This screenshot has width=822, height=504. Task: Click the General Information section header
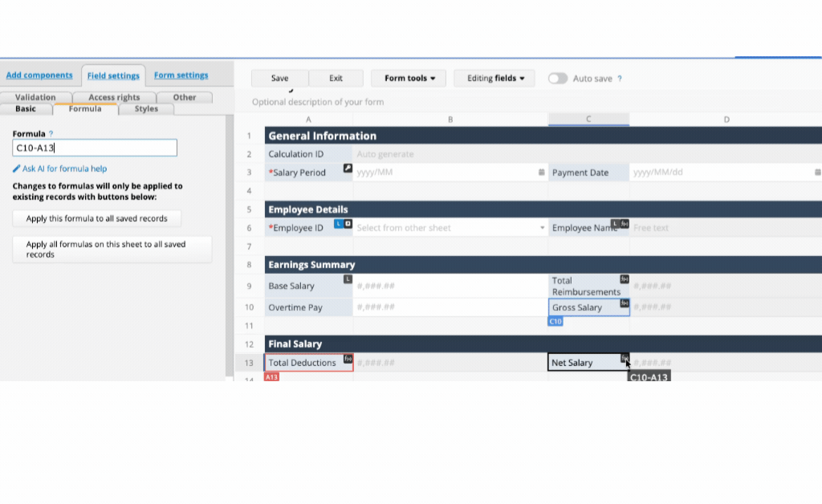point(543,136)
